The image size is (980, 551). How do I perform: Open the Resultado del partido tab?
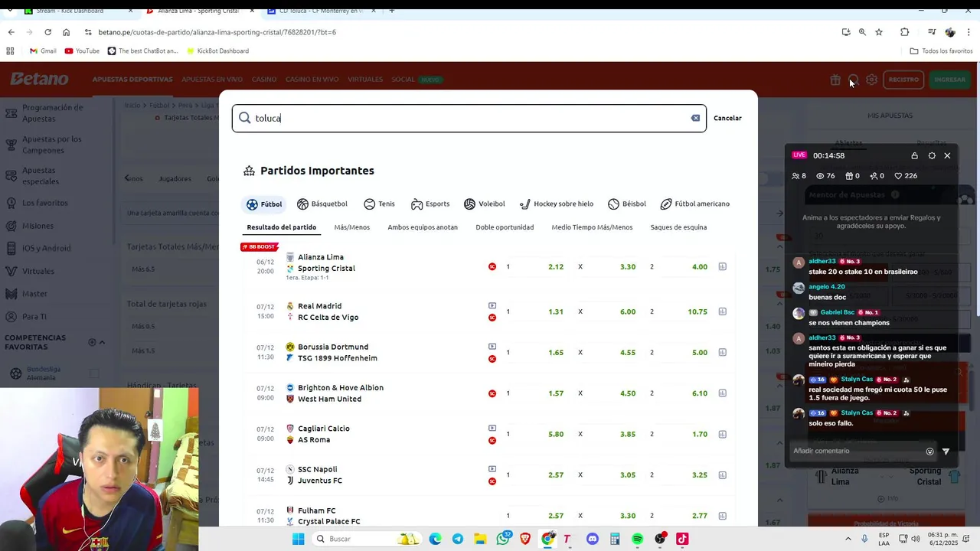tap(281, 227)
